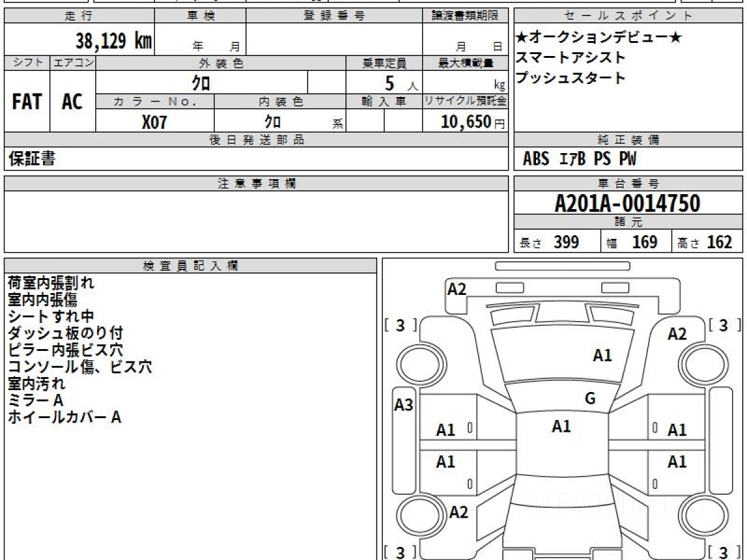Screen dimensions: 747x560
Task: Select the FAT shift value
Action: [x=27, y=102]
